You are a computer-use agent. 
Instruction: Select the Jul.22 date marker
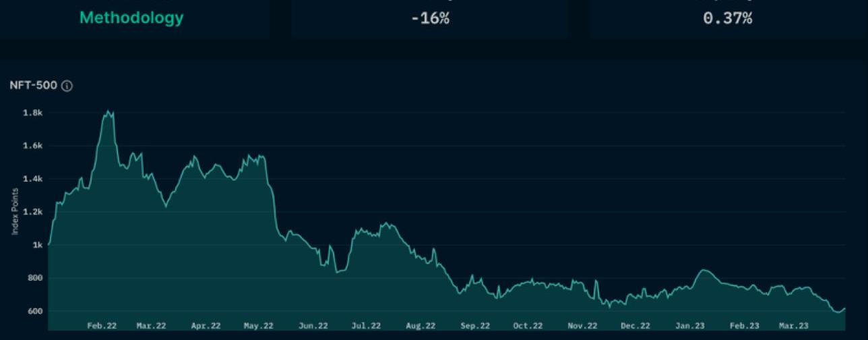366,326
